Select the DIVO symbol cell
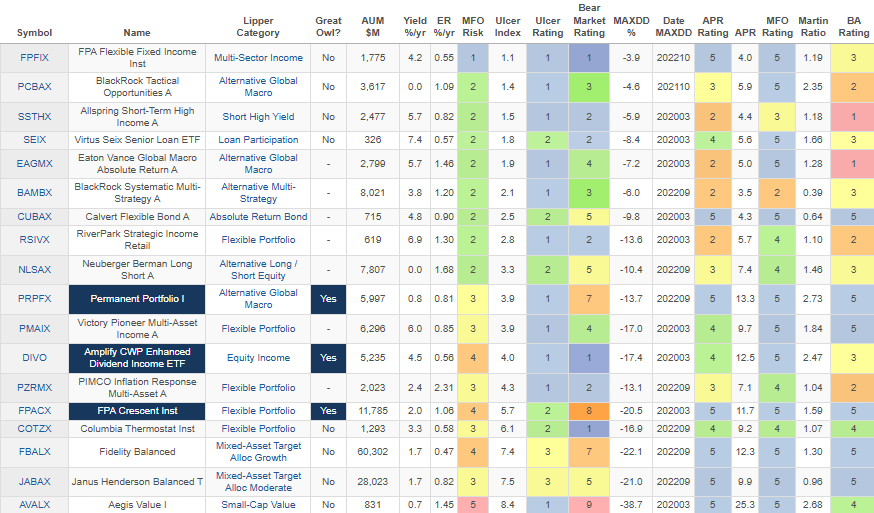Image resolution: width=874 pixels, height=513 pixels. pyautogui.click(x=35, y=357)
